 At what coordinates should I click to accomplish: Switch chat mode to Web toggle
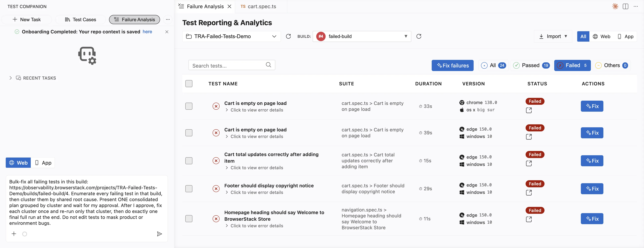point(18,163)
